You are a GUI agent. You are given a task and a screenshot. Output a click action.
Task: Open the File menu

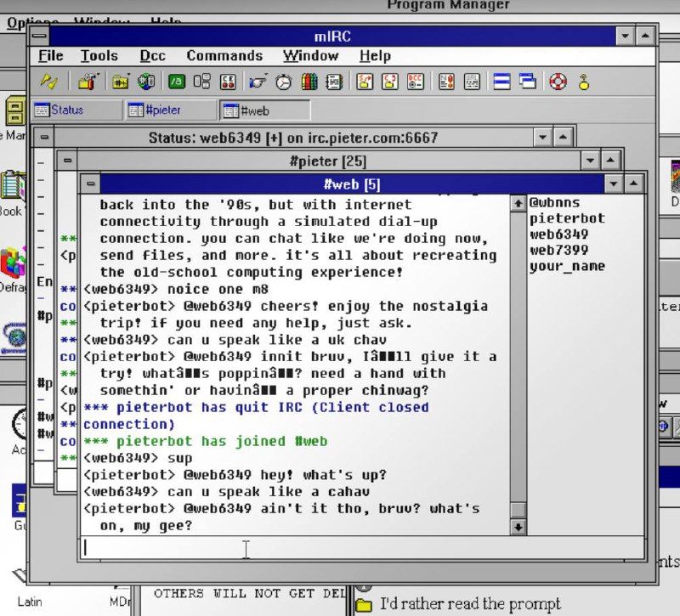(x=51, y=55)
